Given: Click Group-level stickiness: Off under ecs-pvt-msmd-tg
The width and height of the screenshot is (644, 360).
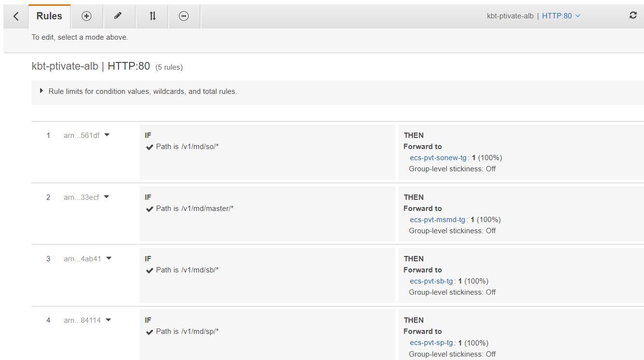Looking at the screenshot, I should pyautogui.click(x=452, y=231).
